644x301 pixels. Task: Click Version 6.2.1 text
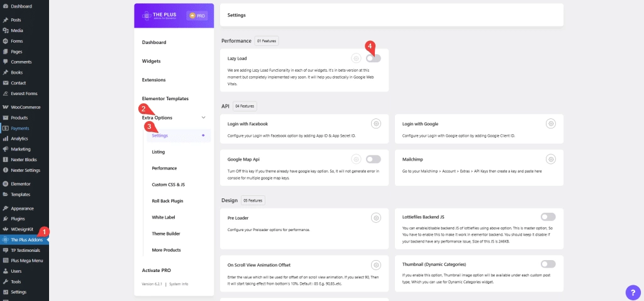152,284
